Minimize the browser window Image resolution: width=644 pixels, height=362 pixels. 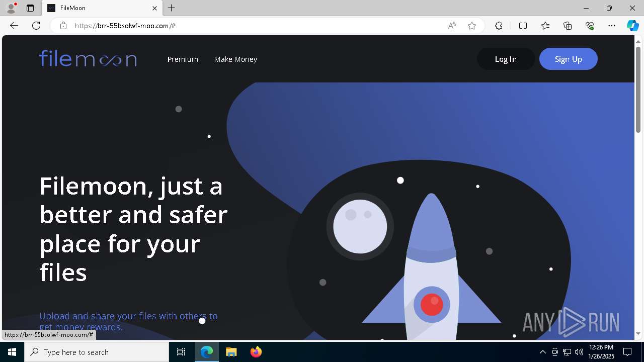[586, 8]
